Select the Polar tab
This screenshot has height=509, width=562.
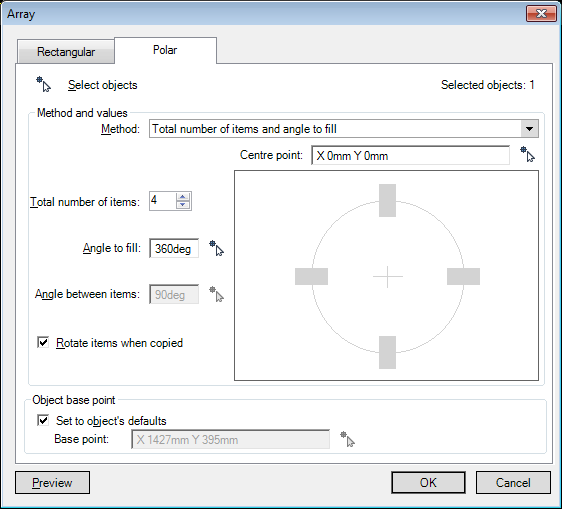tap(165, 50)
